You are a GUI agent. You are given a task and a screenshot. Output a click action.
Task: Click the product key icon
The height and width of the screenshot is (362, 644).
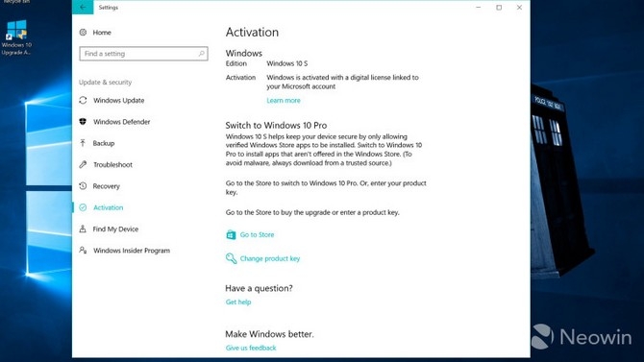coord(231,258)
